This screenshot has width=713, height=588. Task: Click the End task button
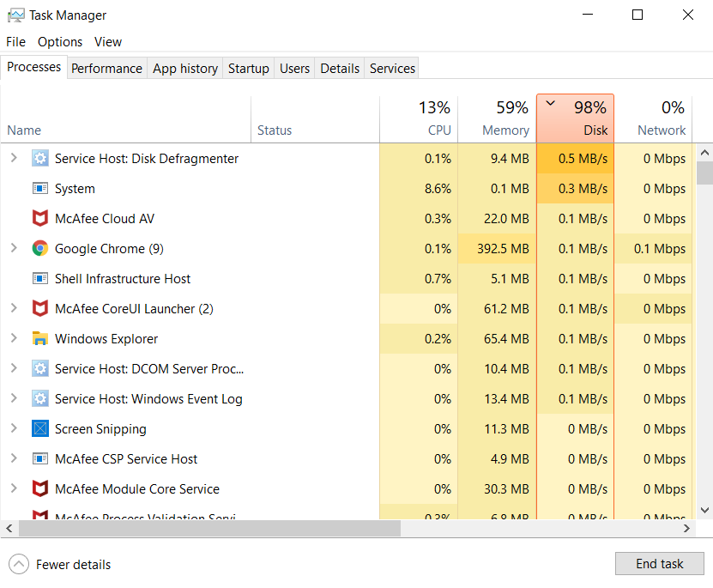(x=659, y=563)
